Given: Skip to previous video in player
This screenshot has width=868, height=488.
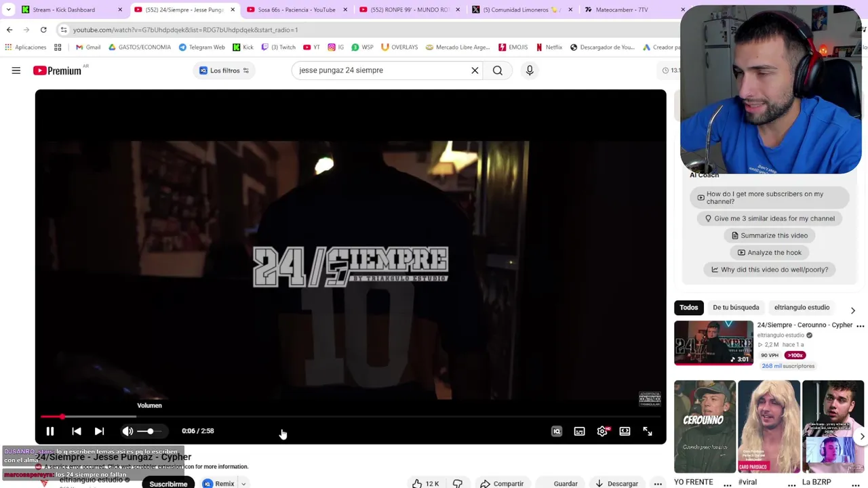Looking at the screenshot, I should click(77, 431).
